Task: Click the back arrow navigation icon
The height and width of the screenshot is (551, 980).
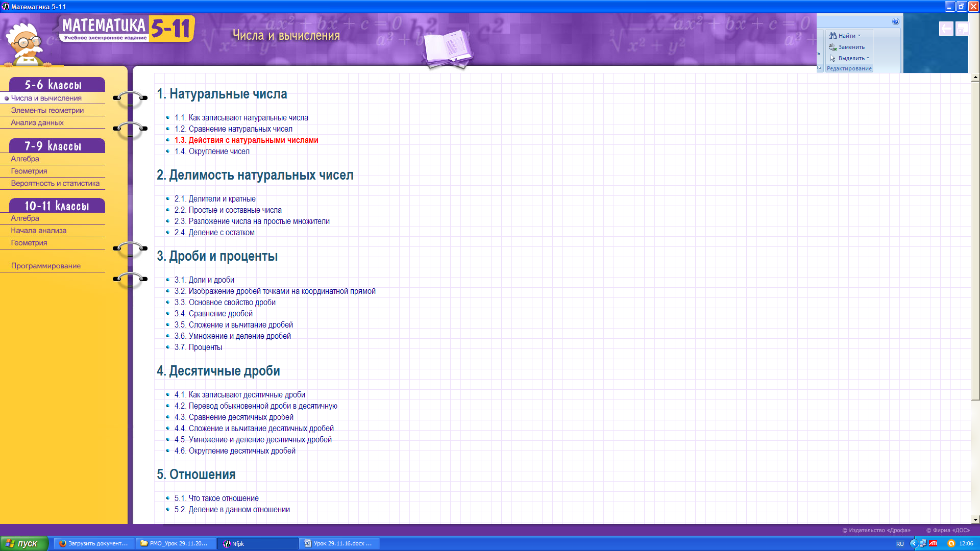Action: click(946, 29)
